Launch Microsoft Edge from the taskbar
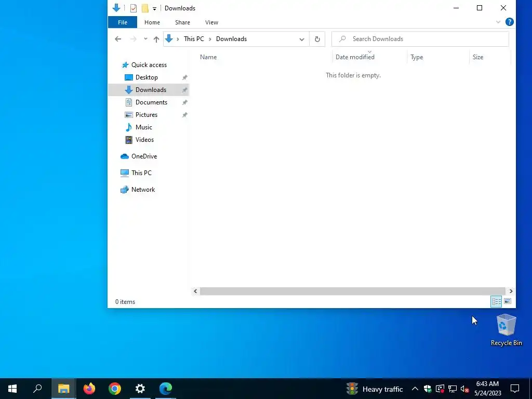 (x=166, y=389)
